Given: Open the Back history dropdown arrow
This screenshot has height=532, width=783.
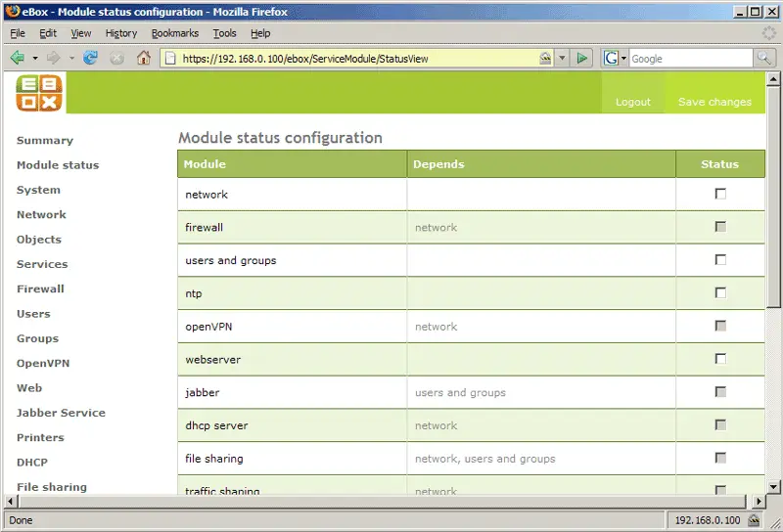Looking at the screenshot, I should (x=35, y=59).
